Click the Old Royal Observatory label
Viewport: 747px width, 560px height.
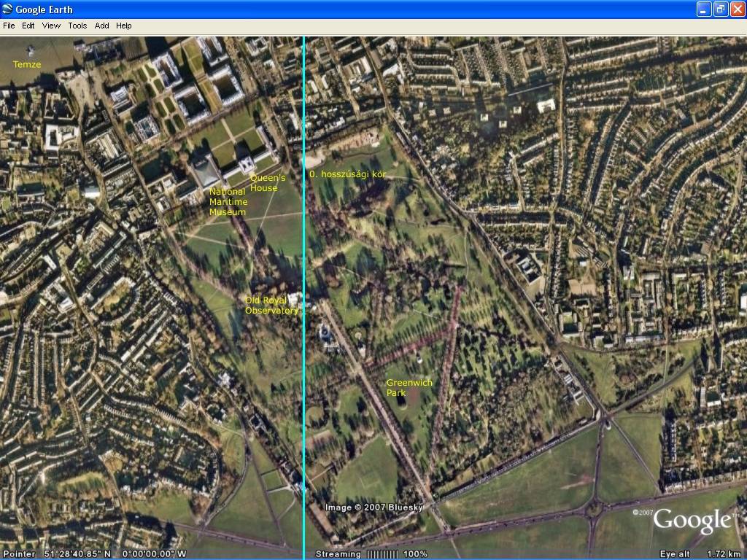tap(271, 306)
